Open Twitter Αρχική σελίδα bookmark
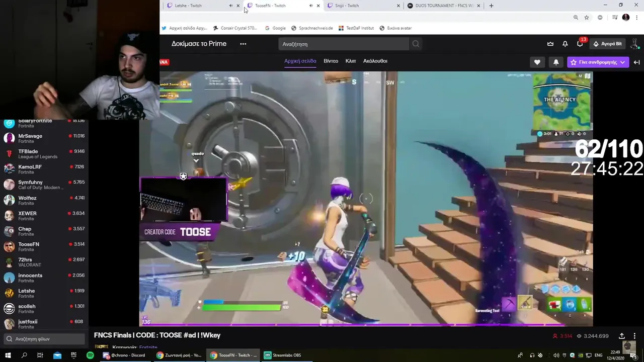The height and width of the screenshot is (362, 644). pos(184,28)
